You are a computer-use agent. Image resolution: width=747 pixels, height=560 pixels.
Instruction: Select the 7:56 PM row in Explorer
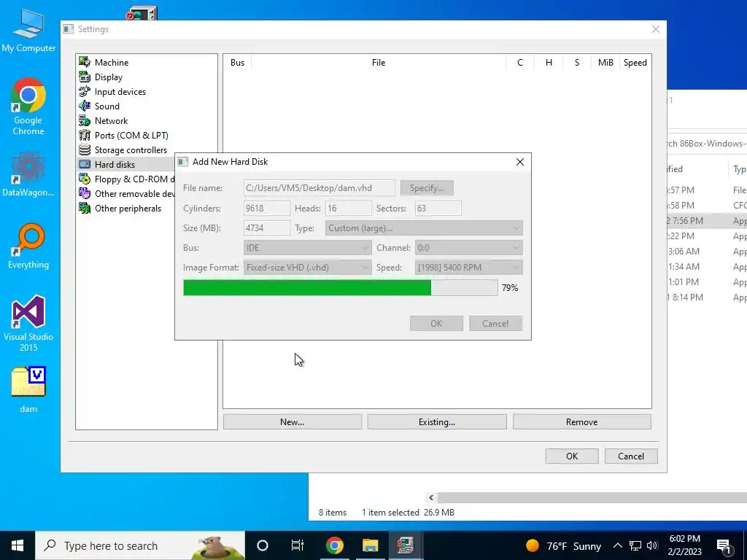pyautogui.click(x=706, y=220)
